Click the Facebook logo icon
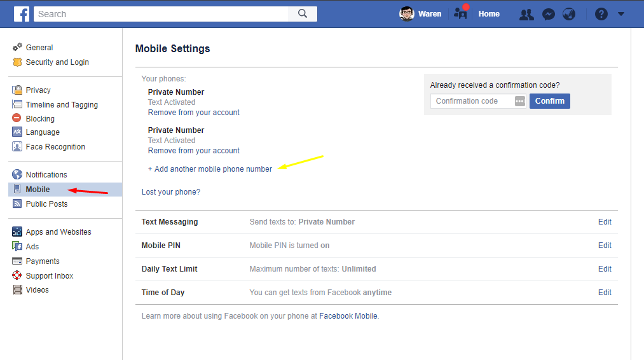644x360 pixels. pyautogui.click(x=22, y=14)
